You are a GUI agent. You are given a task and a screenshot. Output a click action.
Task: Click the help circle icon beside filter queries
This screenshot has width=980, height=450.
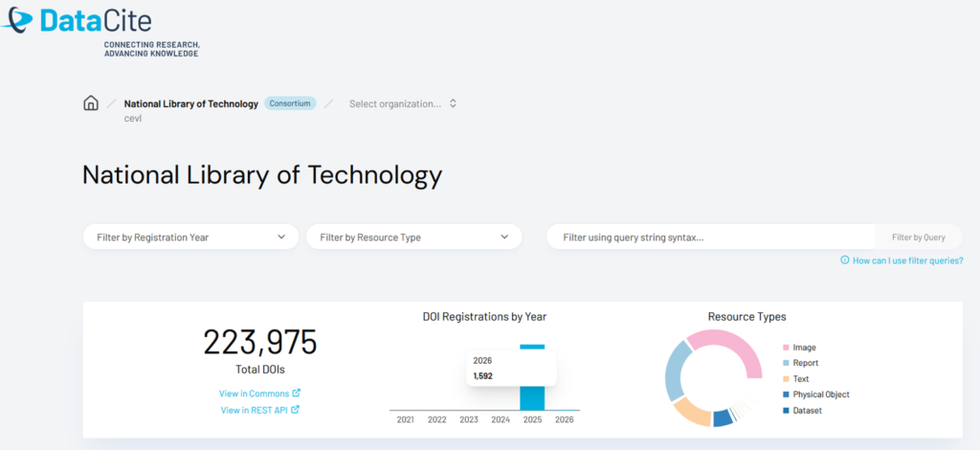(844, 260)
